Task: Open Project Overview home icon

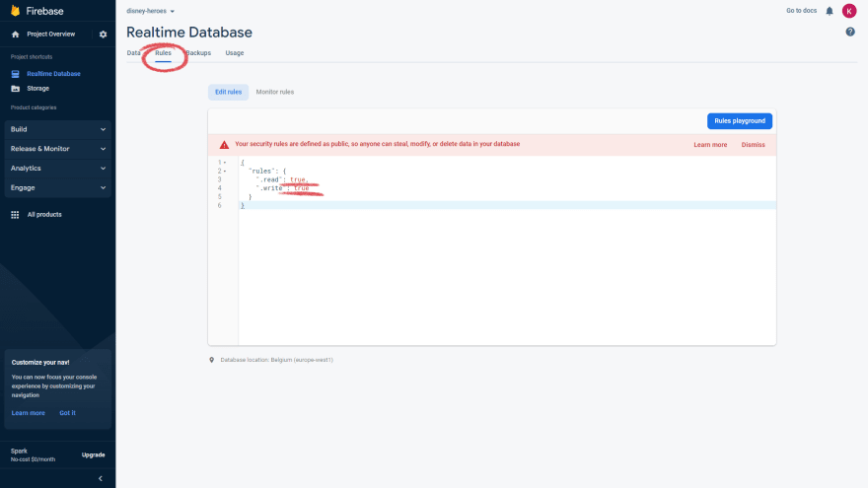Action: click(x=16, y=35)
